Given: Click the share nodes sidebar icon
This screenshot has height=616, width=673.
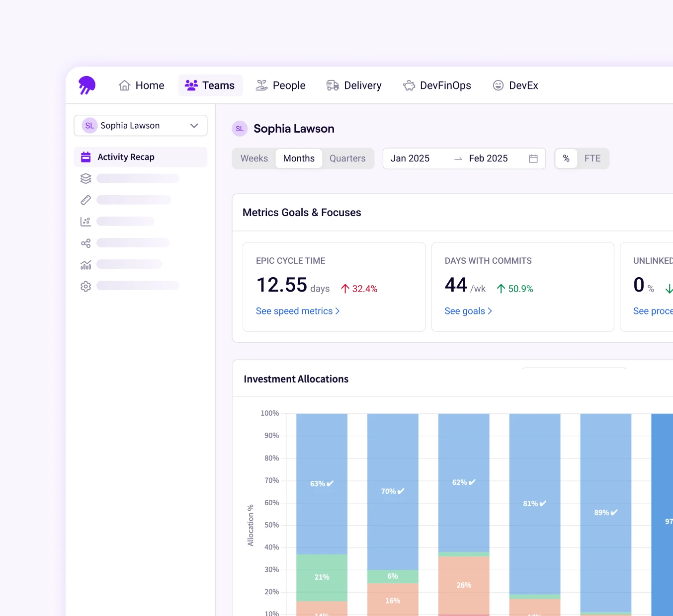Looking at the screenshot, I should click(85, 243).
